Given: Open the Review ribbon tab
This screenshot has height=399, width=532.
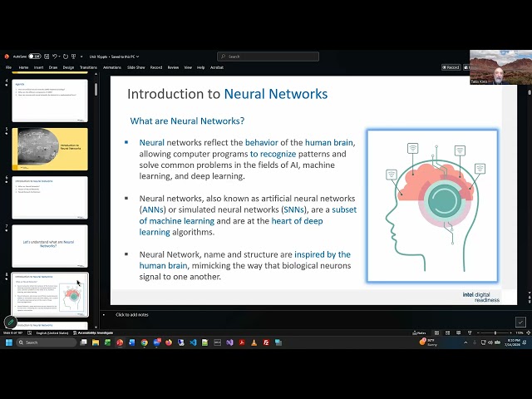Looking at the screenshot, I should (173, 67).
